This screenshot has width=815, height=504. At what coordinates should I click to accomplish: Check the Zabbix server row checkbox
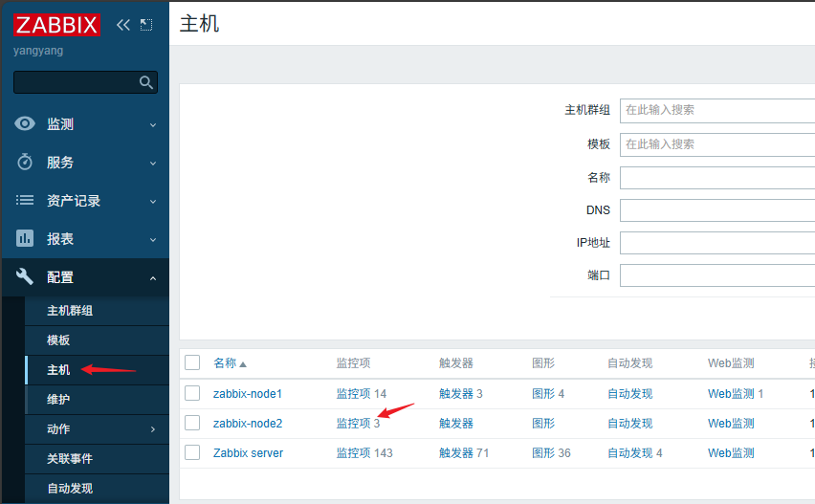[192, 452]
